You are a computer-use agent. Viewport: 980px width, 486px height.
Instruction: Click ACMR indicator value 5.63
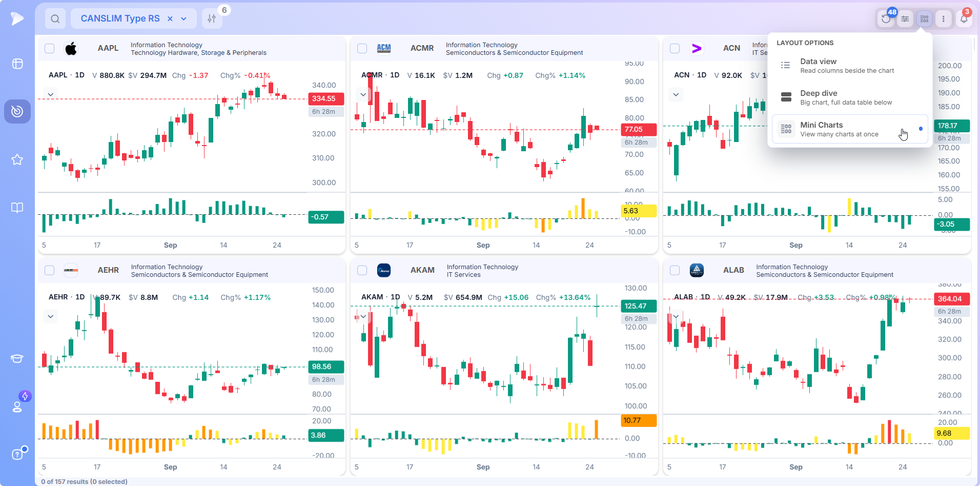(639, 211)
